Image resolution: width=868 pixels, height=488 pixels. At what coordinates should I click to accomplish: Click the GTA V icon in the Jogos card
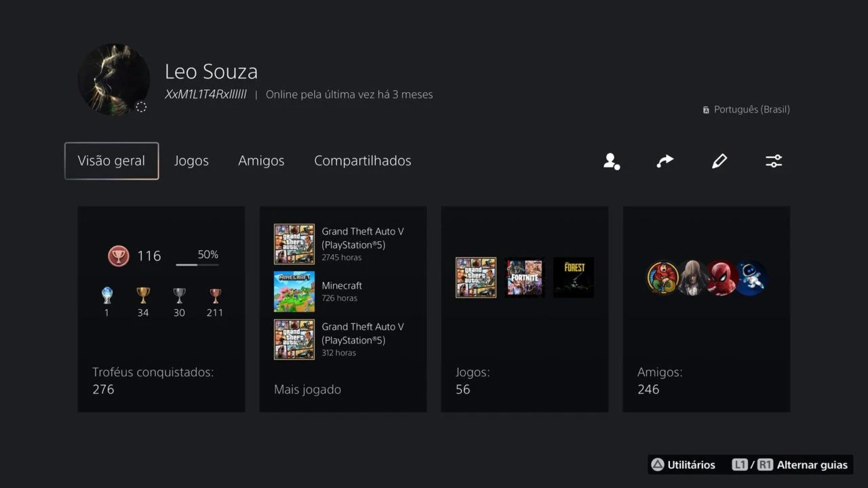pos(476,277)
